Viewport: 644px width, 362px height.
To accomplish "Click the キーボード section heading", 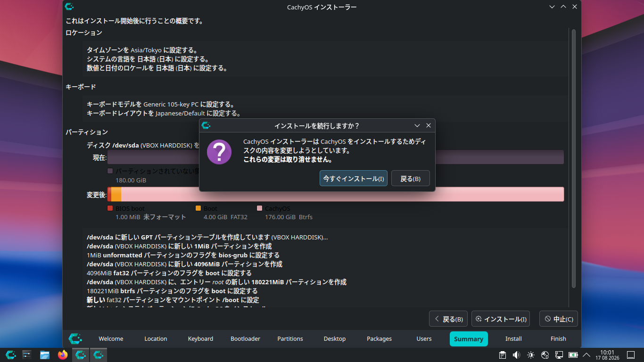I will 81,87.
